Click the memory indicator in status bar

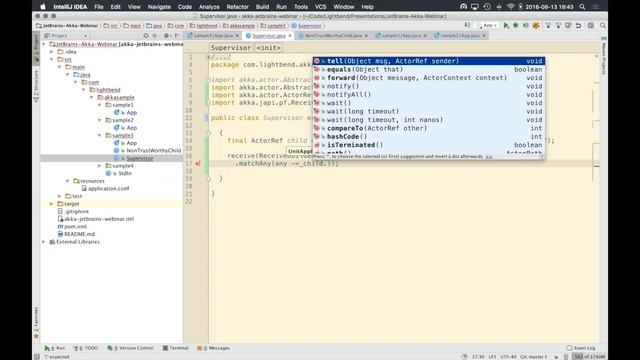[x=589, y=356]
